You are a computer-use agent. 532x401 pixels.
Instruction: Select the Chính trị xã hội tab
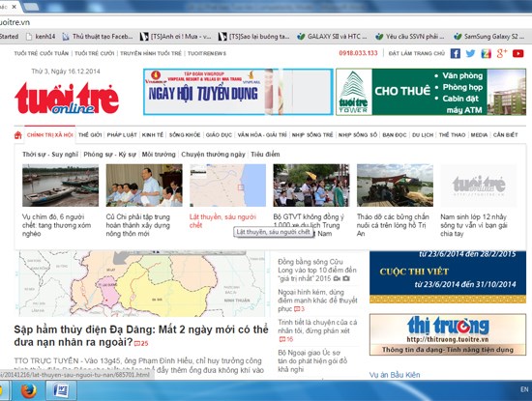(x=50, y=135)
